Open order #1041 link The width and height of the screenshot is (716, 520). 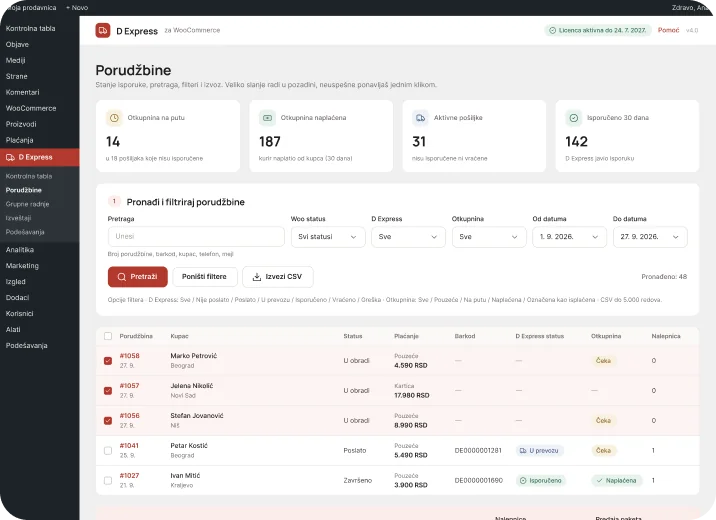[x=129, y=446]
